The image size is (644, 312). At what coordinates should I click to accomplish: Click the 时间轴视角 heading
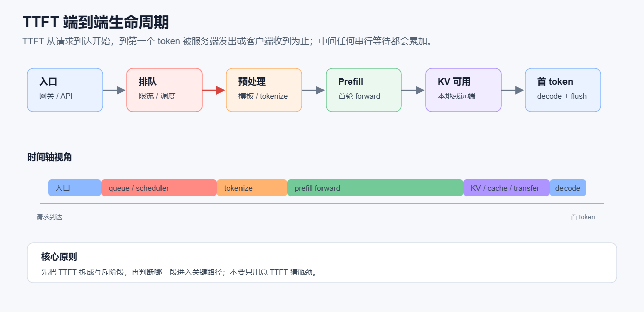tap(50, 157)
